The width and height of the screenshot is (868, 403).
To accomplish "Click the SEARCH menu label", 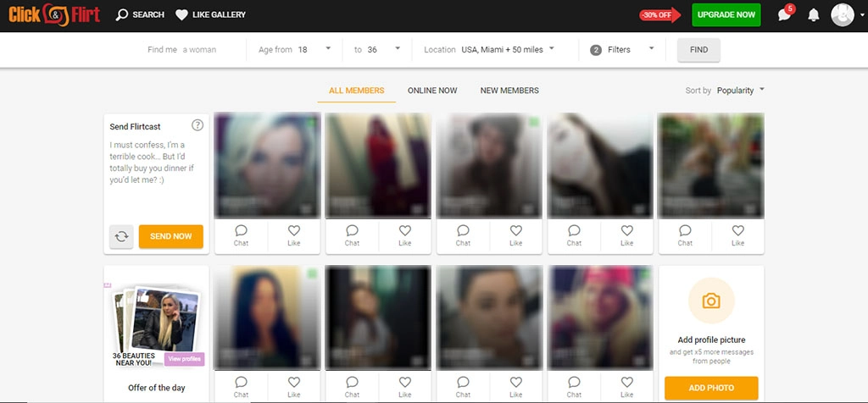I will coord(148,15).
